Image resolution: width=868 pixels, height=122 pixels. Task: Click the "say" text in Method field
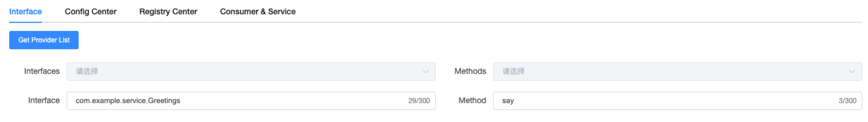pyautogui.click(x=508, y=101)
